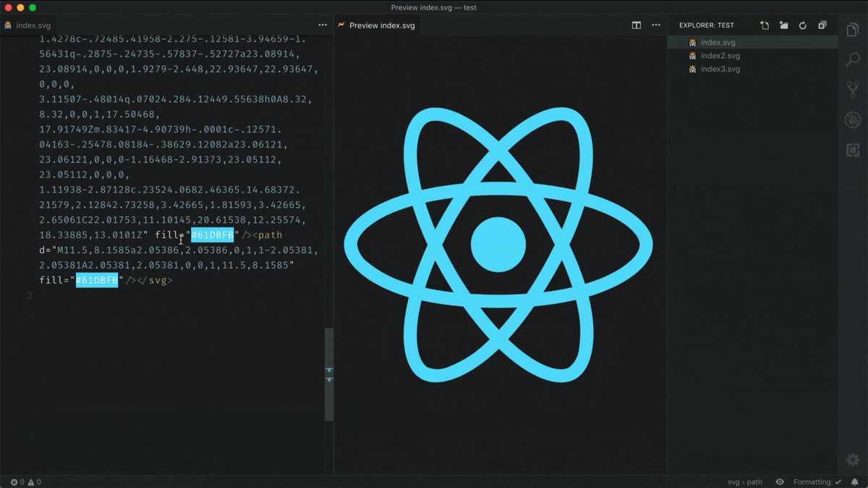The height and width of the screenshot is (488, 868).
Task: Open index3.svg in the Explorer
Action: point(752,69)
